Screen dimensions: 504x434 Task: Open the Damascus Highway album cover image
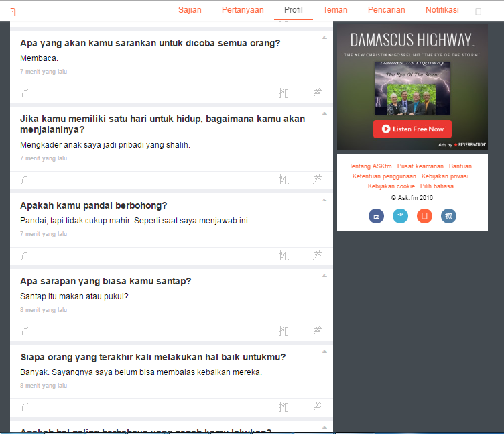tap(412, 89)
